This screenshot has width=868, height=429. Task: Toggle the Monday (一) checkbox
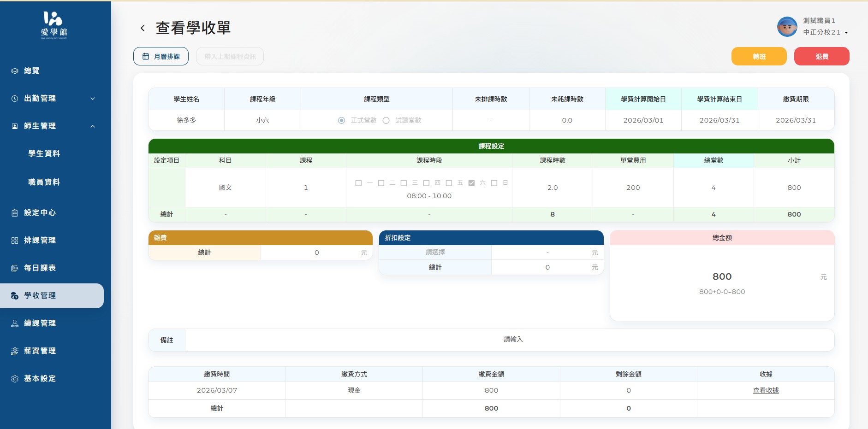click(358, 183)
